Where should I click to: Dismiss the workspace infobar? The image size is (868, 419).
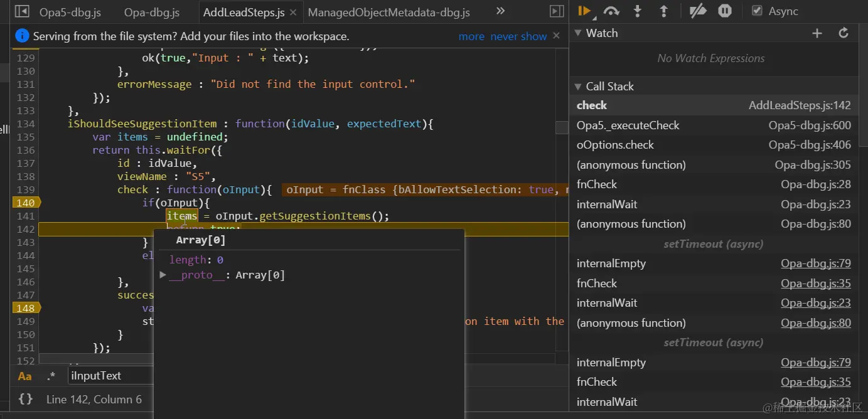pyautogui.click(x=556, y=36)
